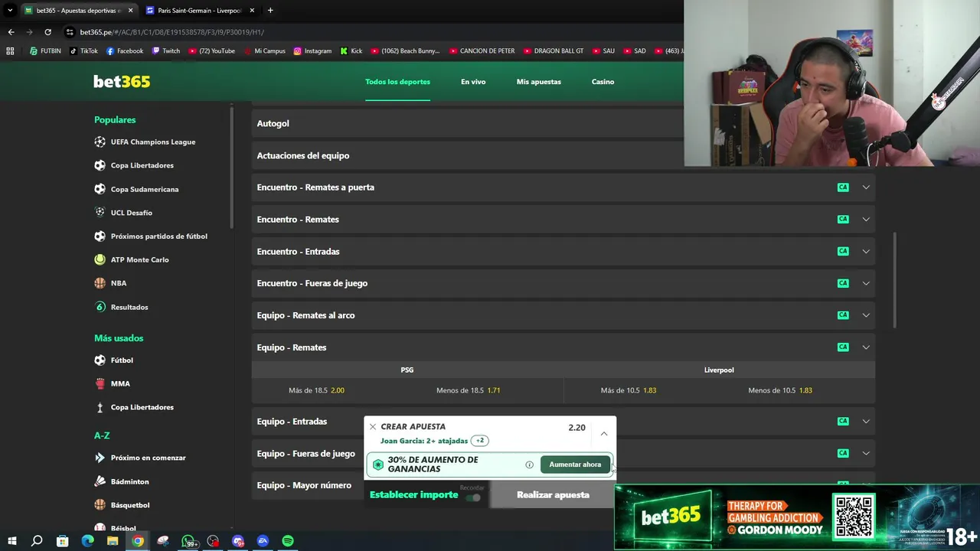This screenshot has width=980, height=551.
Task: Select Copa Sudamericana in the sidebar
Action: point(136,189)
